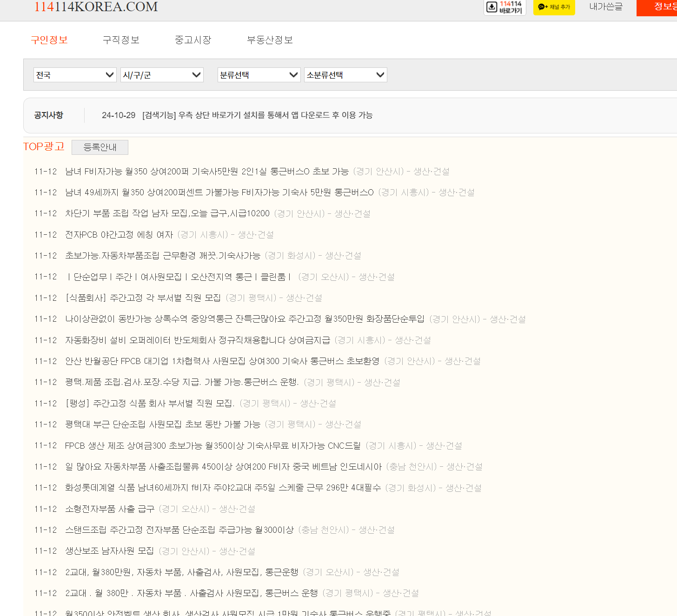Screen dimensions: 677x616
Task: Open listing 남녀 49세까지 월350 상여200퍼센트
Action: pyautogui.click(x=219, y=192)
